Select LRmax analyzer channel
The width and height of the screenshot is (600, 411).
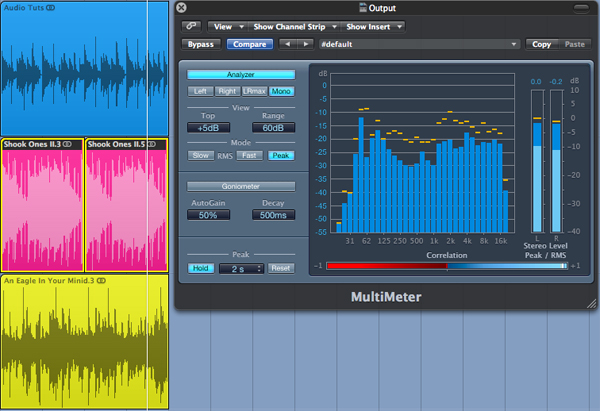coord(254,91)
